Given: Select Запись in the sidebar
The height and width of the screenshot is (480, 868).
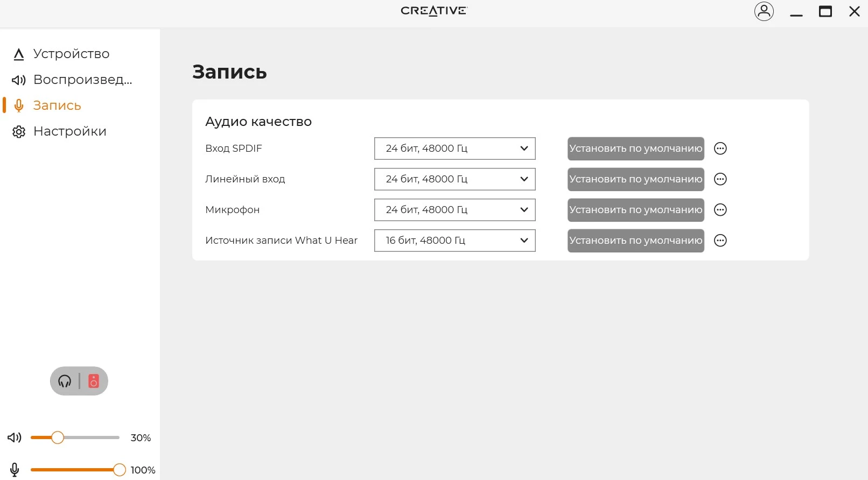Looking at the screenshot, I should pyautogui.click(x=57, y=105).
